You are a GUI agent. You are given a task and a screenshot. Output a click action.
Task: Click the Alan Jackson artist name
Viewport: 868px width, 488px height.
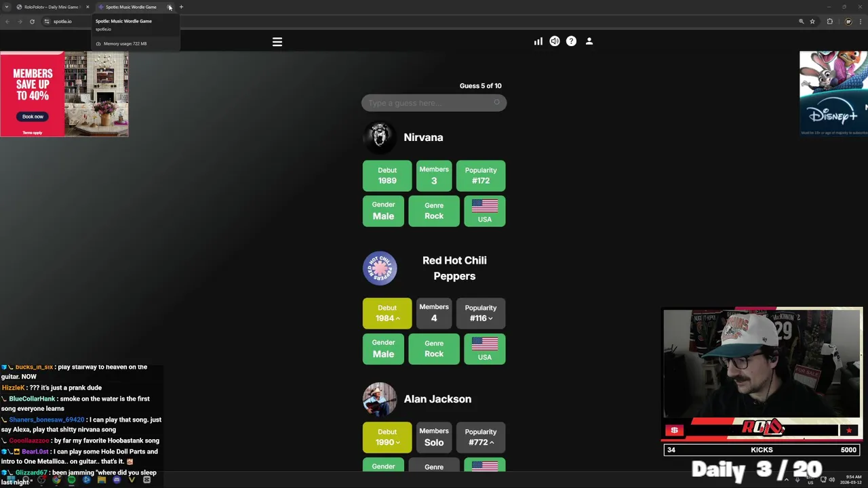point(437,399)
